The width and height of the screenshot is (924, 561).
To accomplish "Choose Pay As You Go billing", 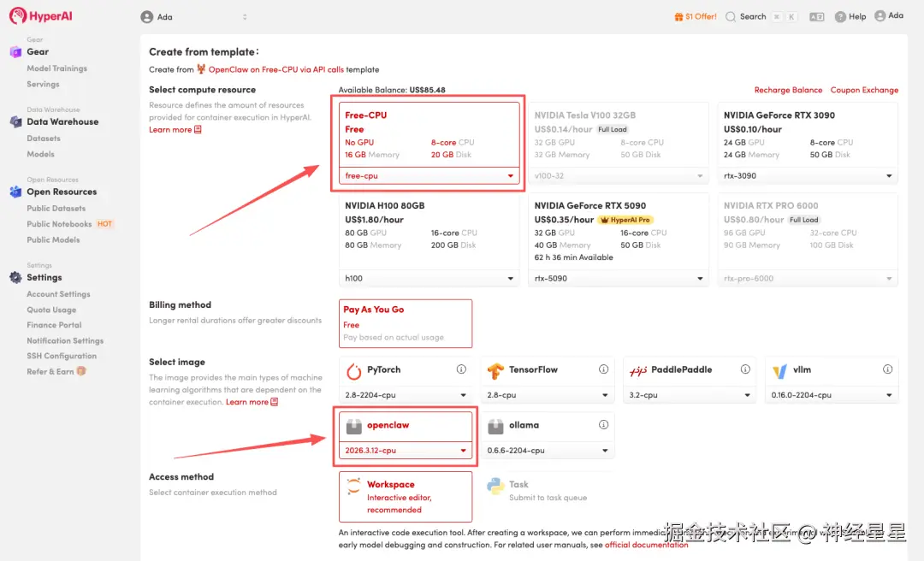I will 406,323.
